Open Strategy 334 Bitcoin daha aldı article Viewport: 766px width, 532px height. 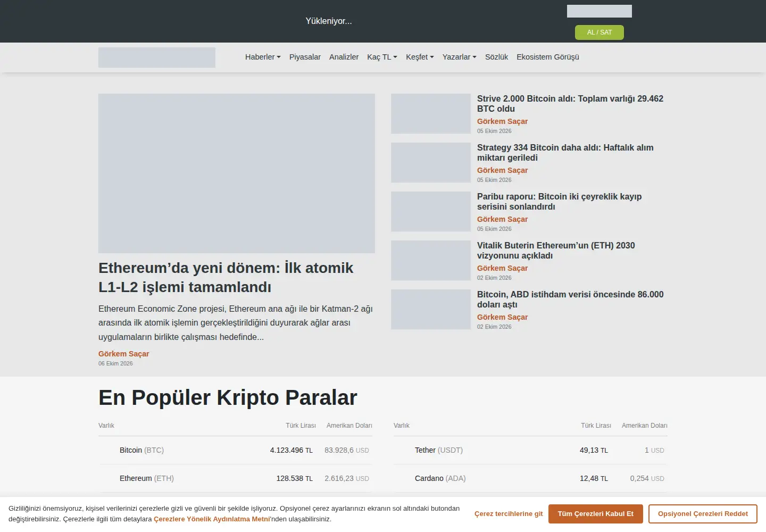click(565, 153)
